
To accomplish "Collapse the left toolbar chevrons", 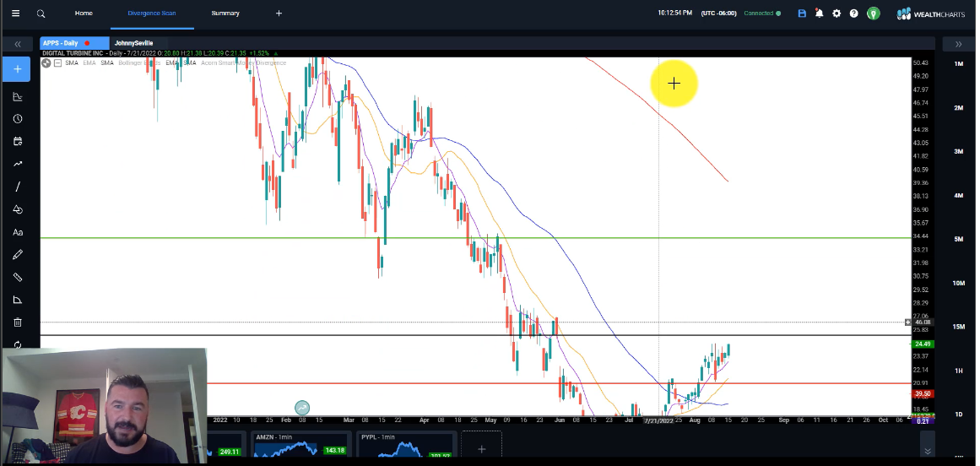I will 18,44.
